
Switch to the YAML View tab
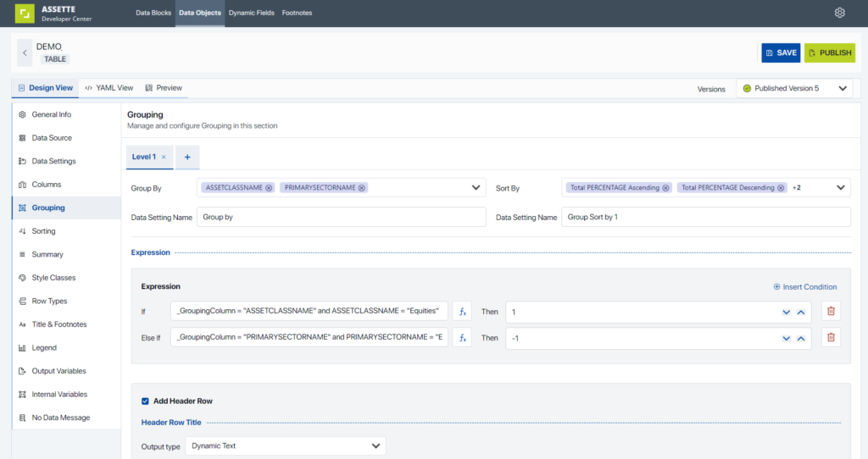(109, 88)
